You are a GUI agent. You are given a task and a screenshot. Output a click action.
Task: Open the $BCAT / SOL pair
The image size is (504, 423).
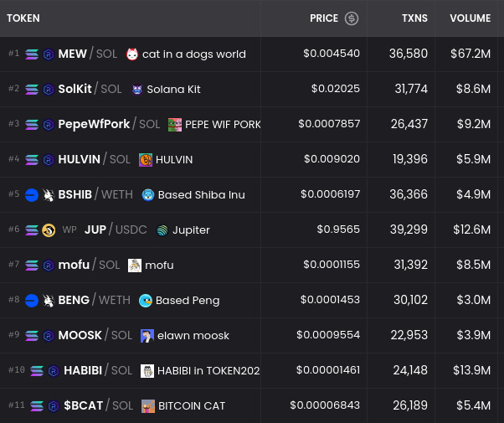tap(98, 405)
